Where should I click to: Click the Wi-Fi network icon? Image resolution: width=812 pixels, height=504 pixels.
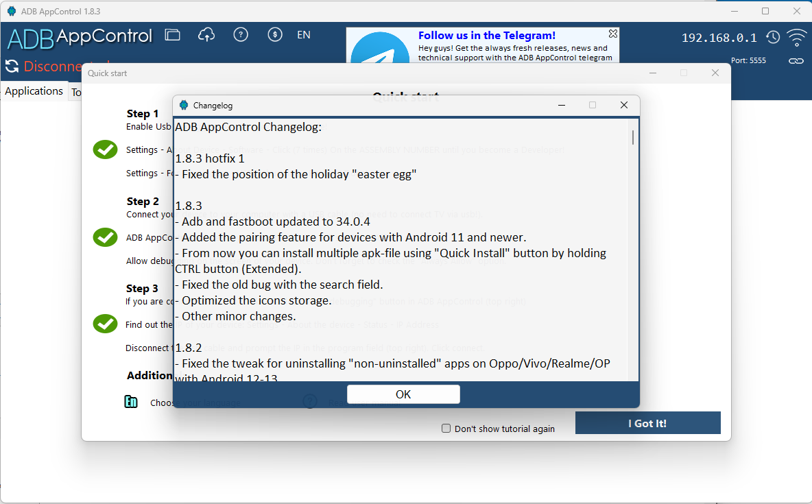pos(796,37)
